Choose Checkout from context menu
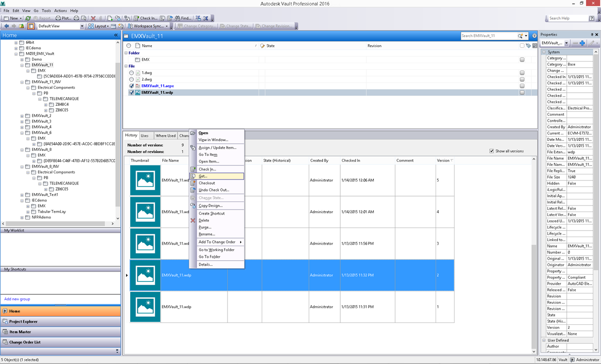 point(217,183)
